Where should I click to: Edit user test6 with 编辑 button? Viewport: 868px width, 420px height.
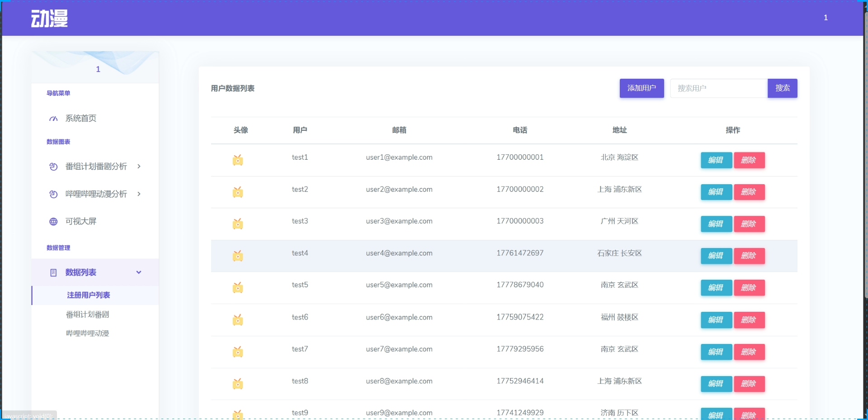coord(716,320)
